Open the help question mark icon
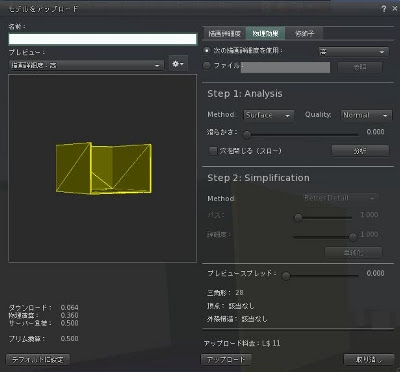Image resolution: width=400 pixels, height=372 pixels. (384, 9)
